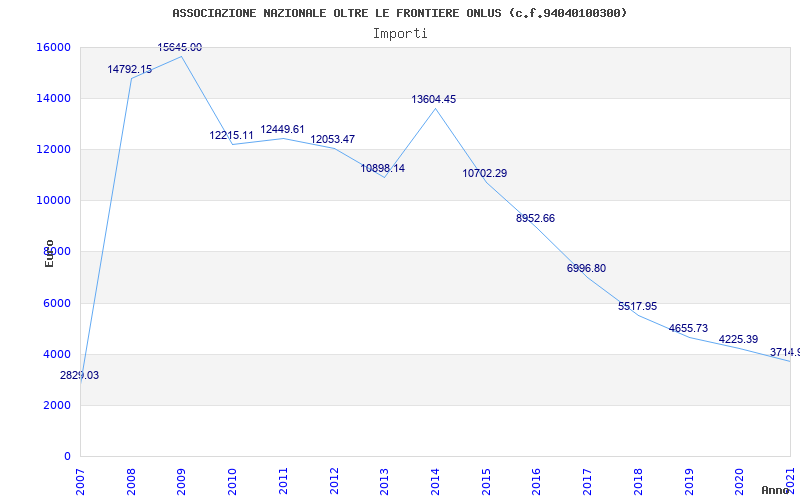This screenshot has height=500, width=800.
Task: Click the 2000 y-axis tick label
Action: pos(56,405)
